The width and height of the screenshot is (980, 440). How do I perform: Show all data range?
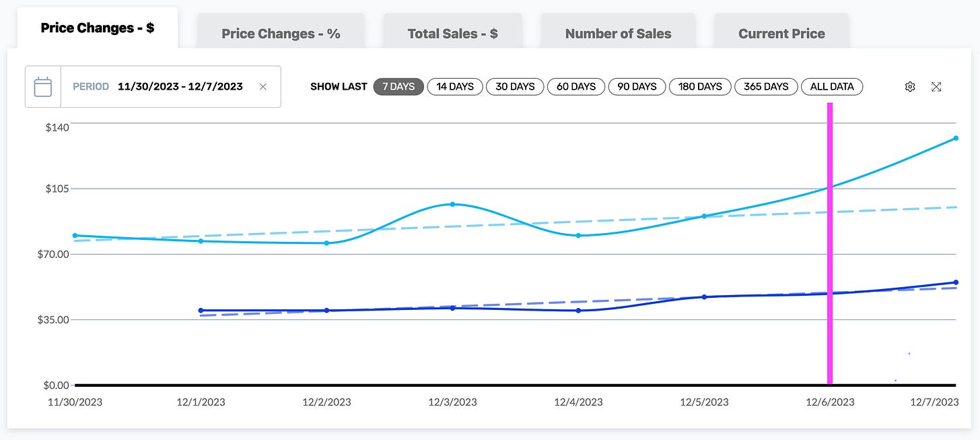click(832, 86)
